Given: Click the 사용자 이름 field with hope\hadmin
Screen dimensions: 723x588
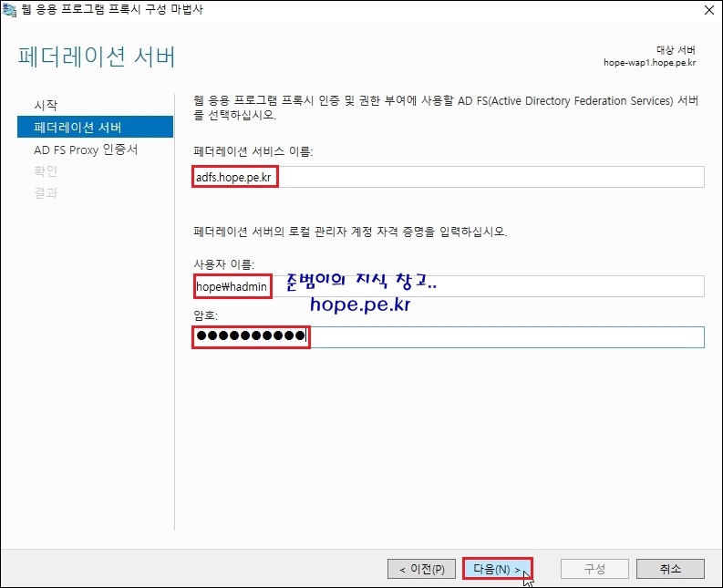Looking at the screenshot, I should (x=449, y=286).
